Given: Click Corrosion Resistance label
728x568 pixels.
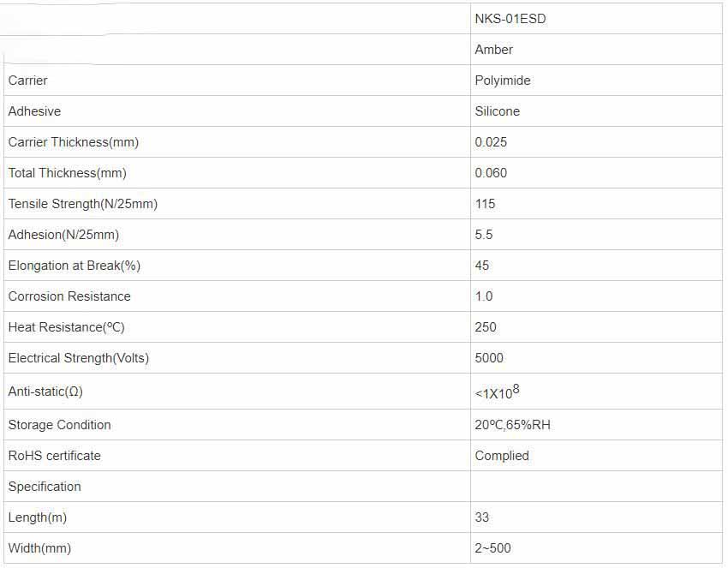Looking at the screenshot, I should (69, 296).
